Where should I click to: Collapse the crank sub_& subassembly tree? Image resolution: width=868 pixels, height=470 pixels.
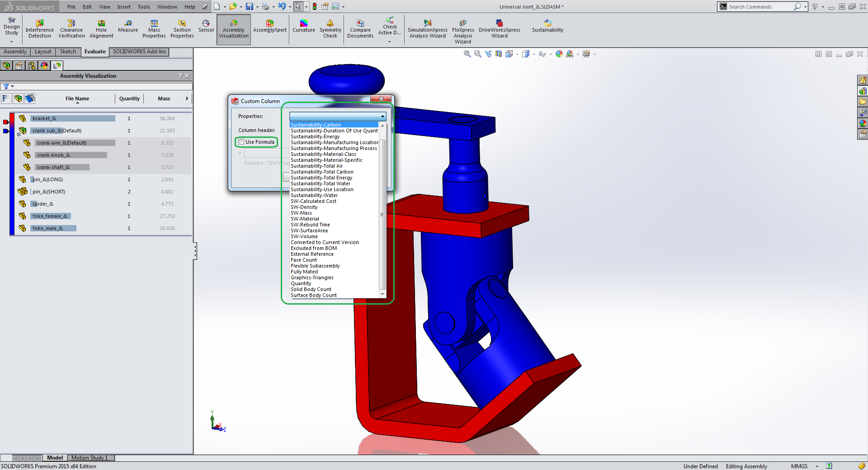pyautogui.click(x=19, y=134)
